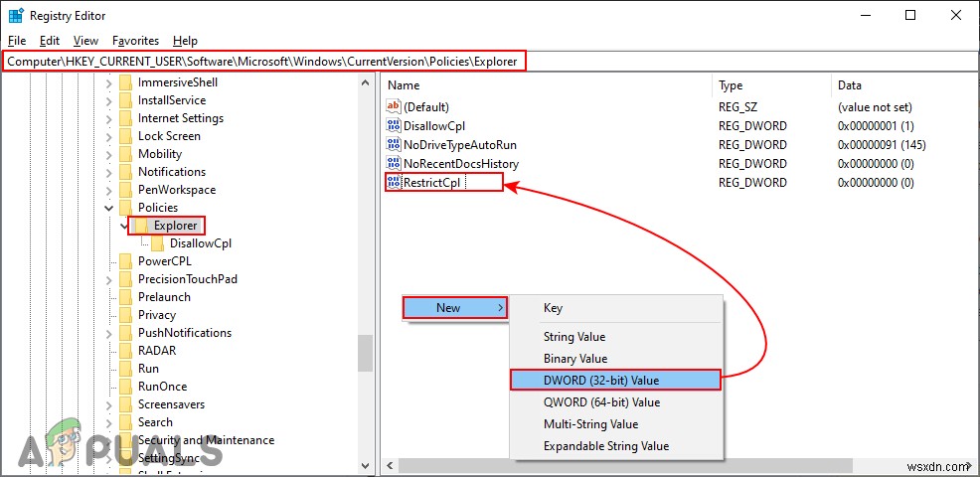
Task: Click the Notifications folder icon
Action: pyautogui.click(x=125, y=171)
